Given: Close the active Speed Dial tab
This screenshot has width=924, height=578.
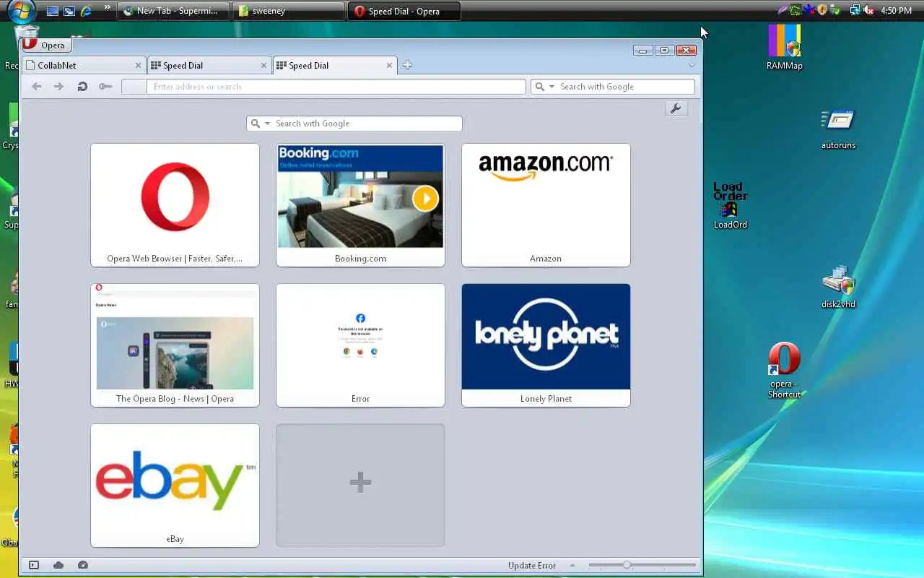Looking at the screenshot, I should [x=389, y=65].
